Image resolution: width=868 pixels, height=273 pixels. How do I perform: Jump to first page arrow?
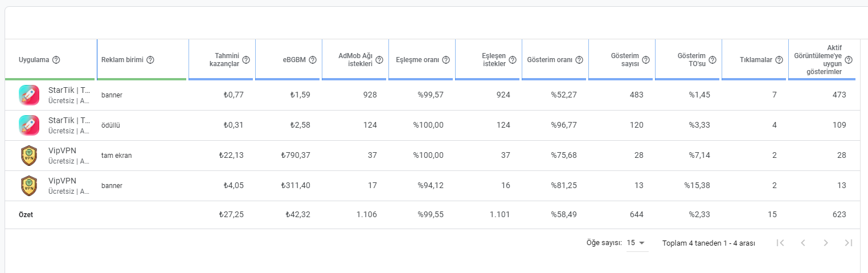tap(780, 243)
